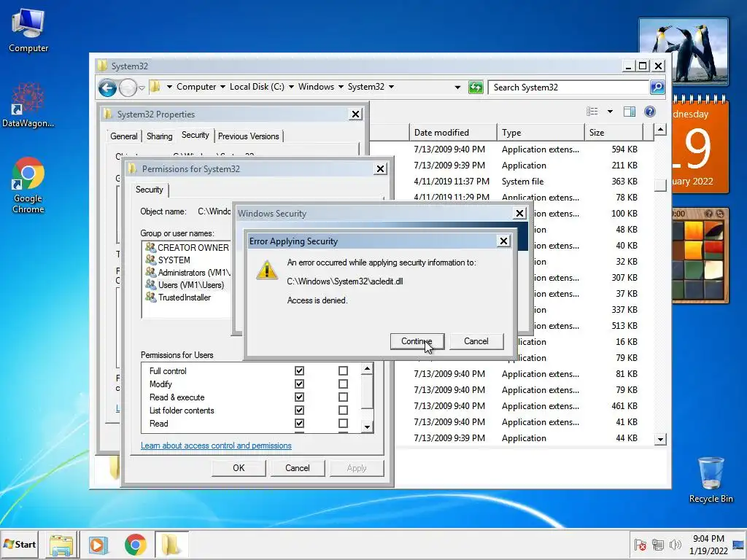Click the volume speaker tray icon
This screenshot has height=560, width=747.
675,545
